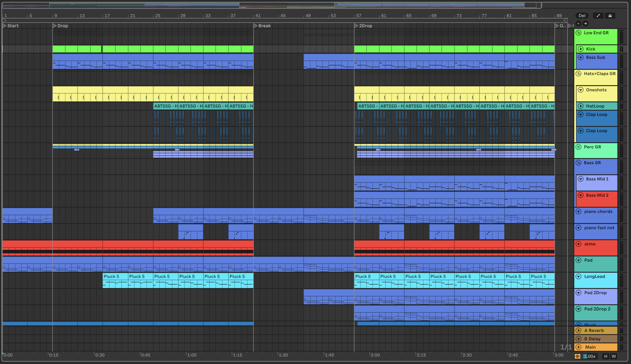Jump to next locator arrow

tap(585, 23)
